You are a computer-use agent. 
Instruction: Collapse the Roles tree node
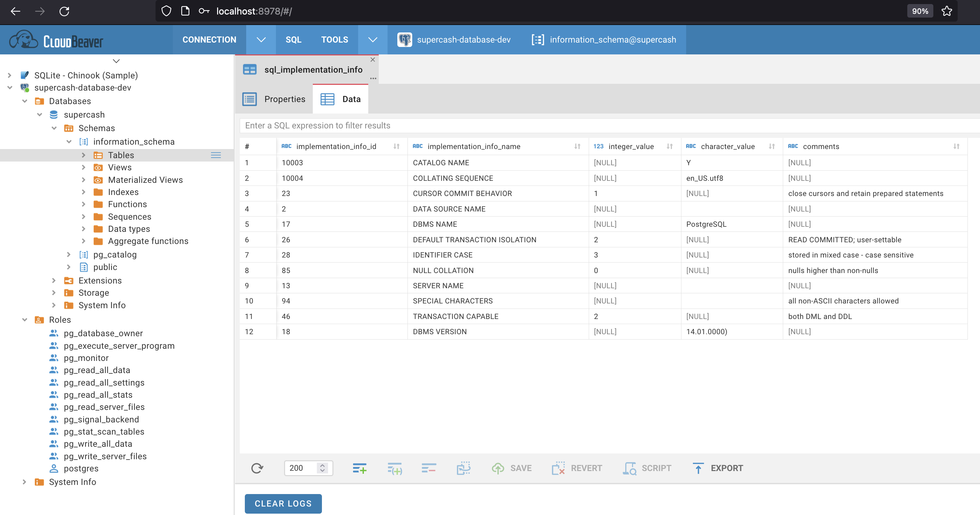[x=25, y=320]
